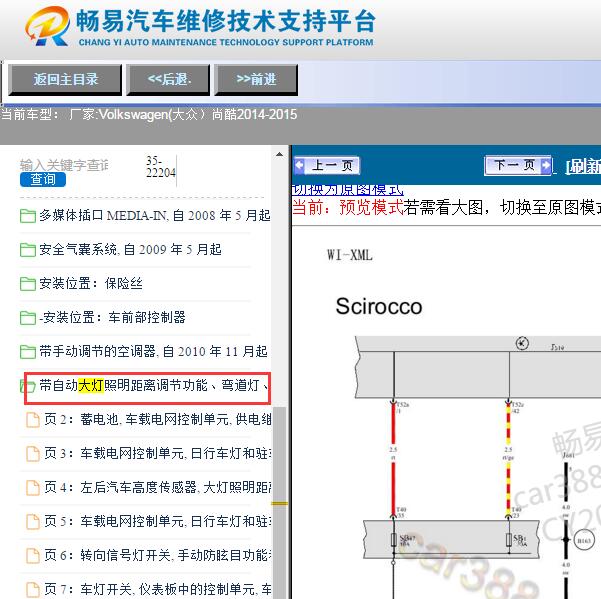The width and height of the screenshot is (601, 599).
Task: Click the Scirocco heading text
Action: pyautogui.click(x=379, y=306)
